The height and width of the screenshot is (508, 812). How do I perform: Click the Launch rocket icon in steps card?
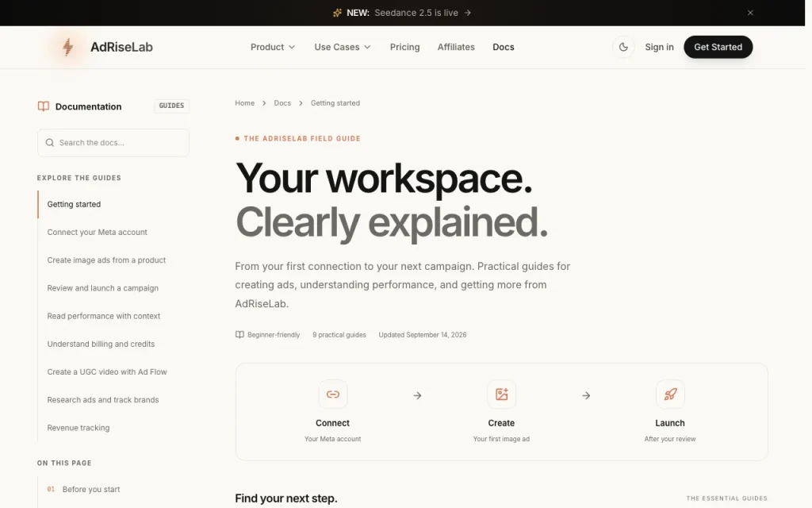tap(670, 394)
